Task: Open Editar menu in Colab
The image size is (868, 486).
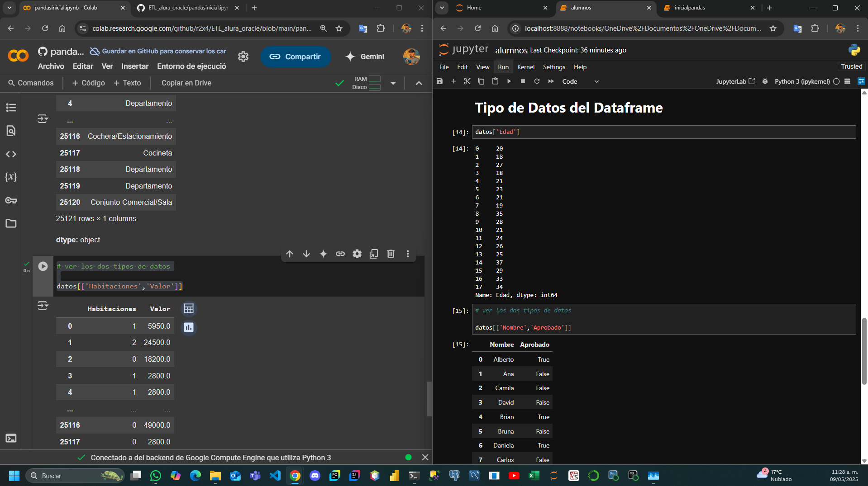Action: (83, 66)
